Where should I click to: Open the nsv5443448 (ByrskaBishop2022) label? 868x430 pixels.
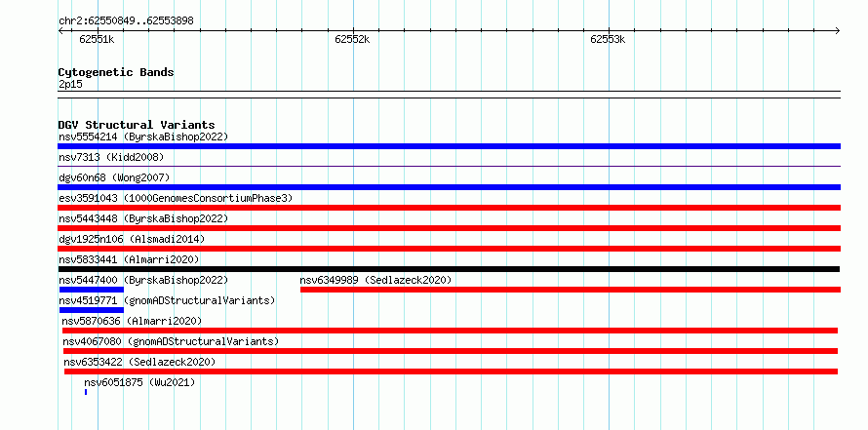(143, 218)
